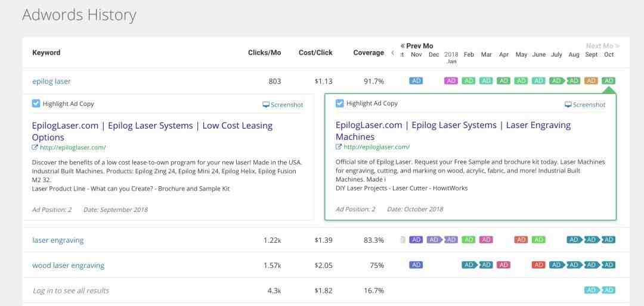
Task: Click left chevron beside Coverage header
Action: point(392,52)
